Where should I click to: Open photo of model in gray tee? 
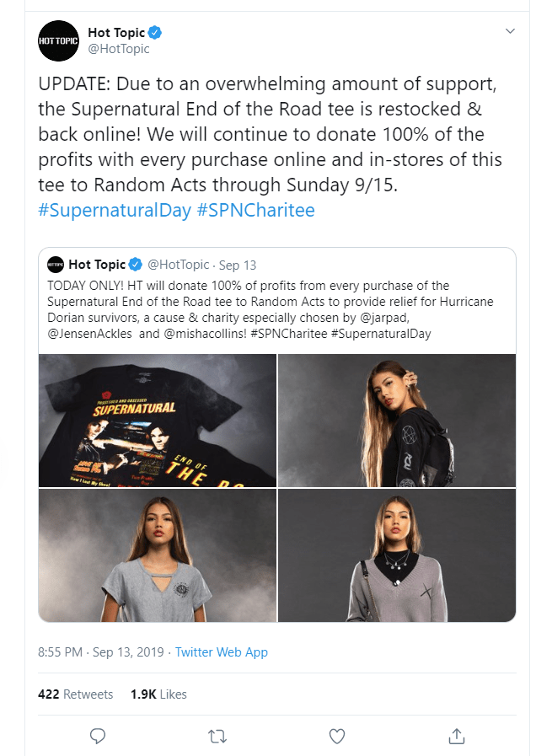point(158,555)
